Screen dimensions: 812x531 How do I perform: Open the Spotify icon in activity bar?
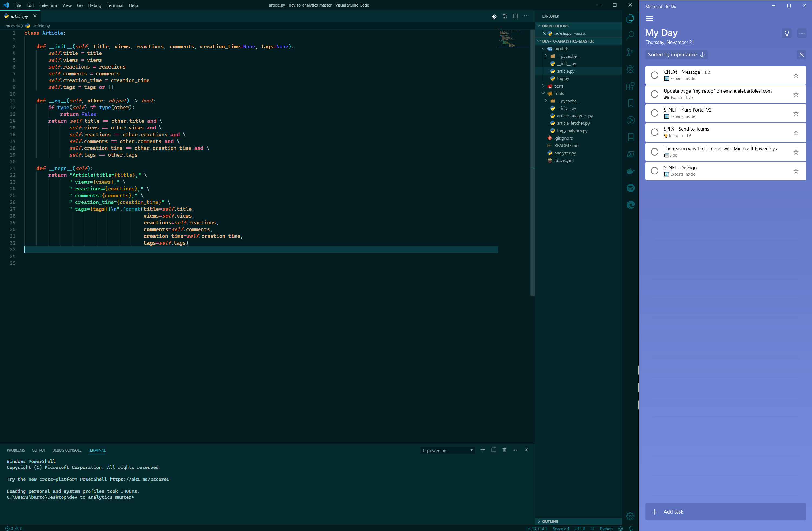pos(630,188)
